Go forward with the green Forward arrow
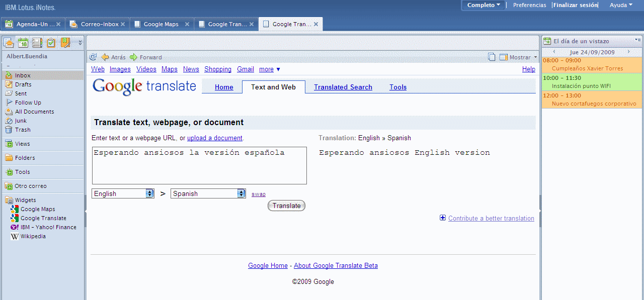Viewport: 644px width, 300px height. [x=146, y=57]
